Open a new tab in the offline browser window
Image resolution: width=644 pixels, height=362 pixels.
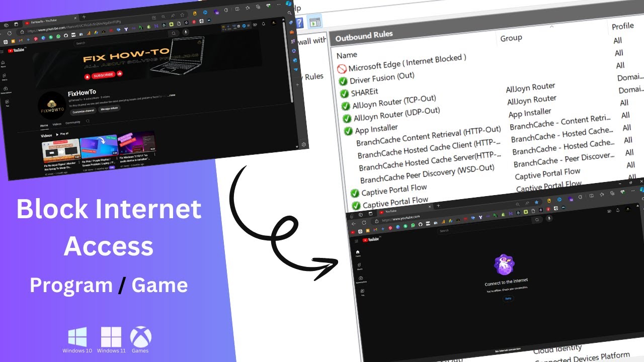438,206
